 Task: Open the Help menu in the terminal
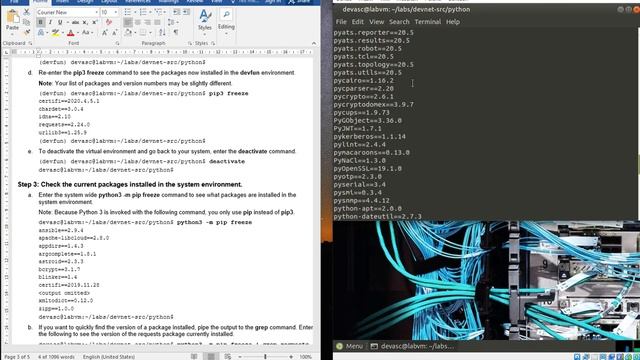453,22
